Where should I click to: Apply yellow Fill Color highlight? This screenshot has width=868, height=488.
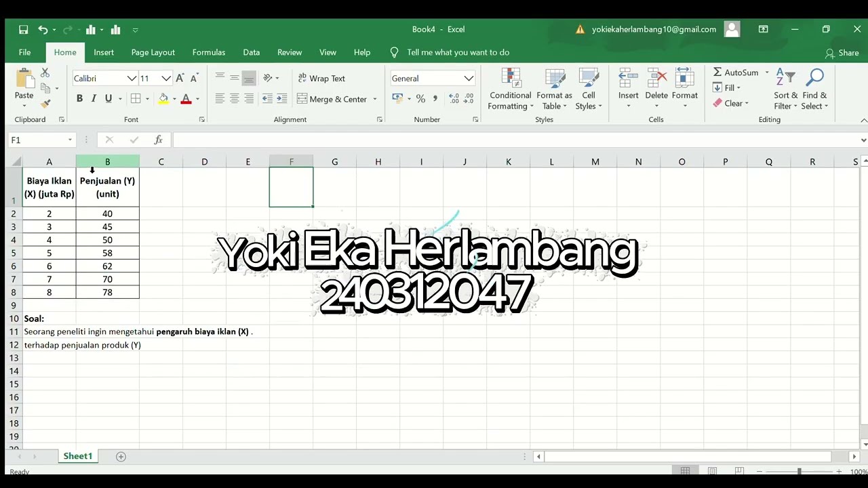pyautogui.click(x=163, y=99)
